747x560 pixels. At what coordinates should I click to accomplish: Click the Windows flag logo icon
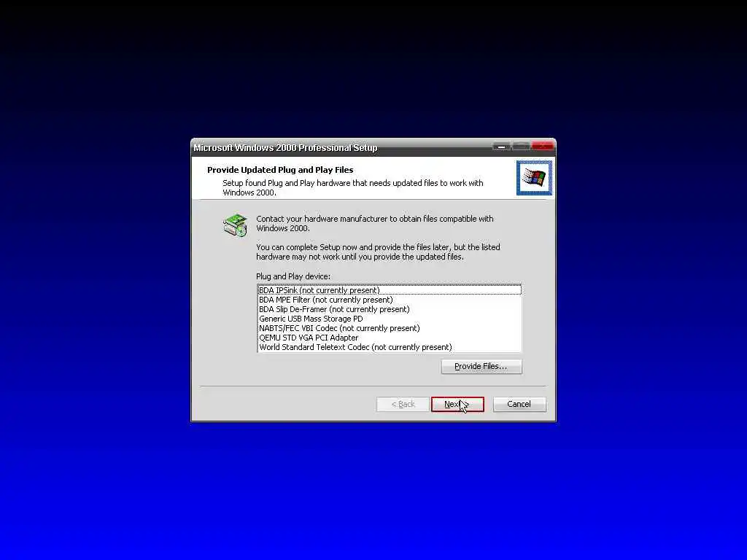pyautogui.click(x=534, y=178)
